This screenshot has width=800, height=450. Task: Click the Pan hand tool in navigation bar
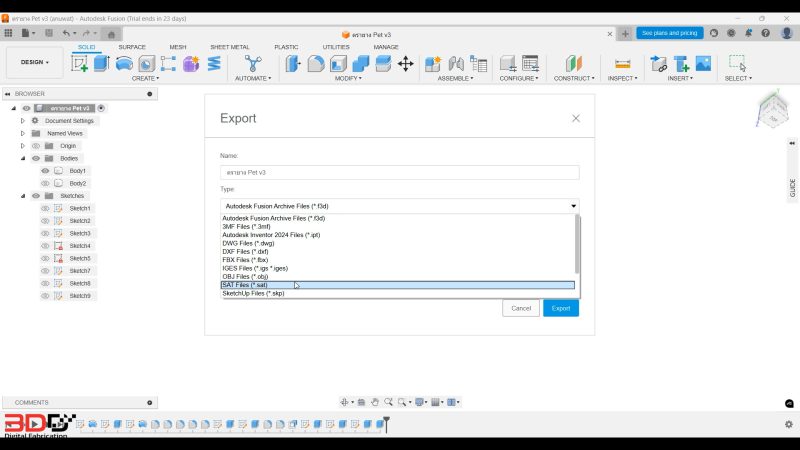pos(375,402)
